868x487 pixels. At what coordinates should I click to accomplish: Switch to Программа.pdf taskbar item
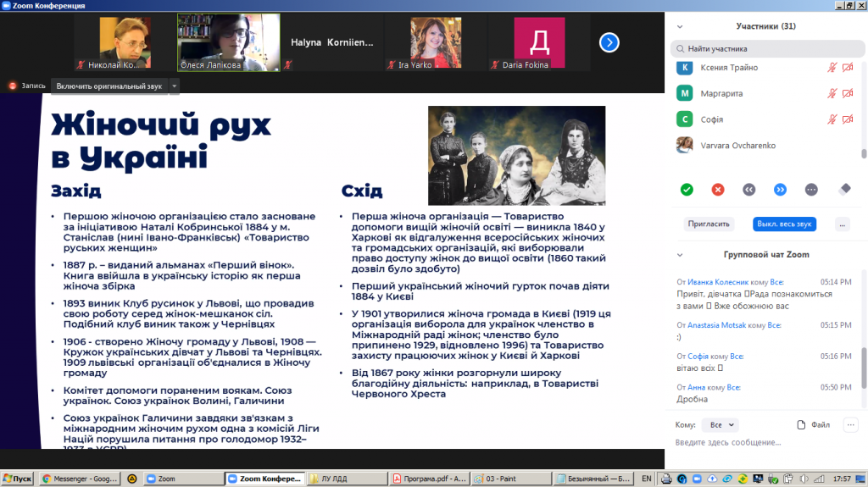click(430, 479)
